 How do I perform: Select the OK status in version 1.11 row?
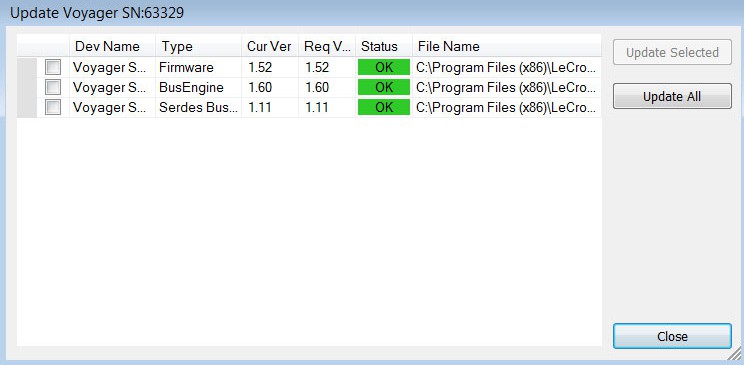[x=384, y=108]
